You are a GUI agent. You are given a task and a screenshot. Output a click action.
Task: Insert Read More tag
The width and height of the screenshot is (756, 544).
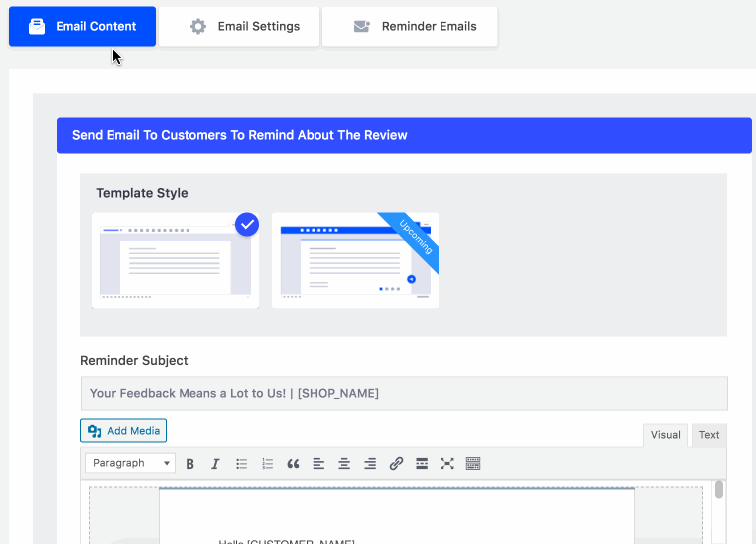click(422, 463)
